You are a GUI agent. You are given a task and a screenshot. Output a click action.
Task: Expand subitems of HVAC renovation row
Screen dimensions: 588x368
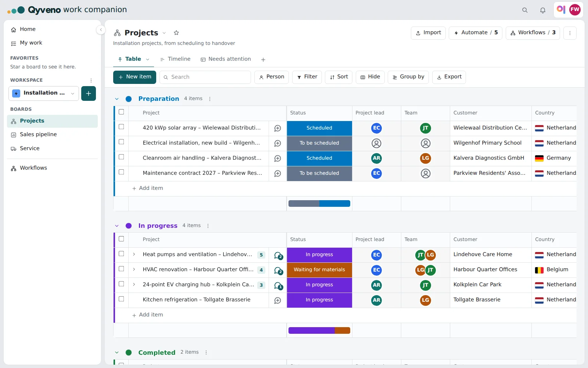[x=134, y=269]
